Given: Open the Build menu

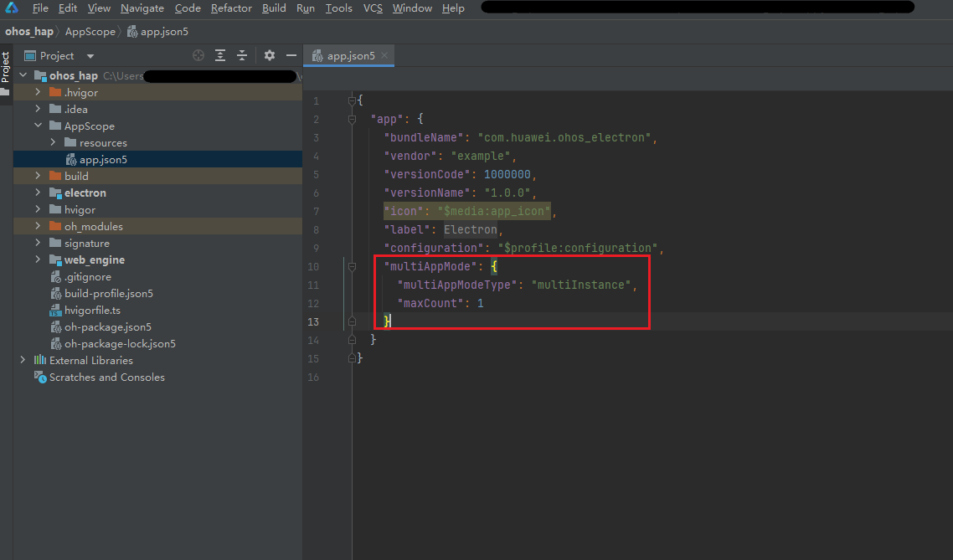Looking at the screenshot, I should pyautogui.click(x=274, y=8).
